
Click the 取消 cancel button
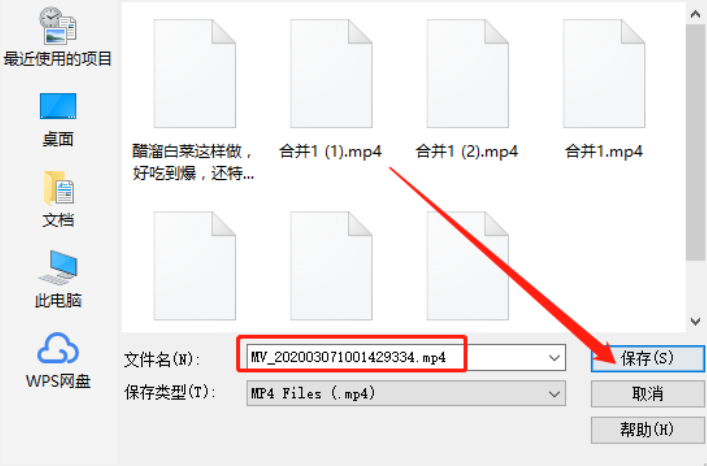coord(647,394)
